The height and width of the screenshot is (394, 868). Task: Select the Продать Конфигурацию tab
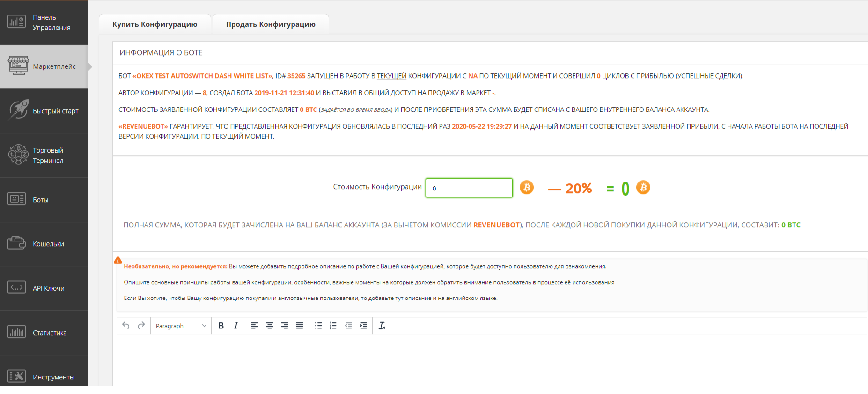(271, 24)
